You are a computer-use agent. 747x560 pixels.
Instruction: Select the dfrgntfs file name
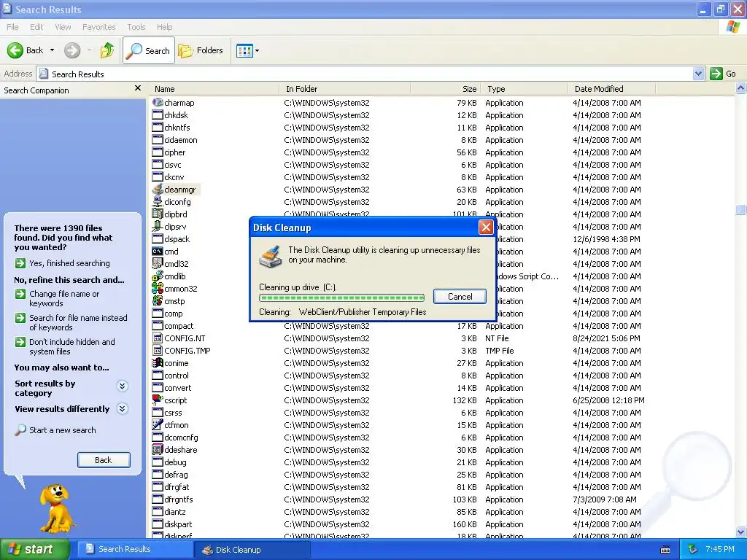(x=179, y=499)
